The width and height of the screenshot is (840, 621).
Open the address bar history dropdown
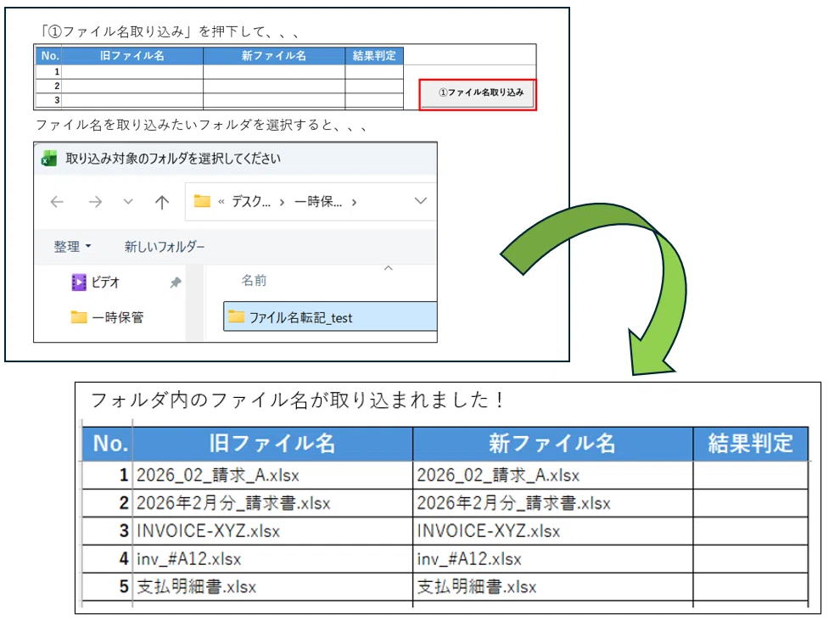[x=421, y=201]
